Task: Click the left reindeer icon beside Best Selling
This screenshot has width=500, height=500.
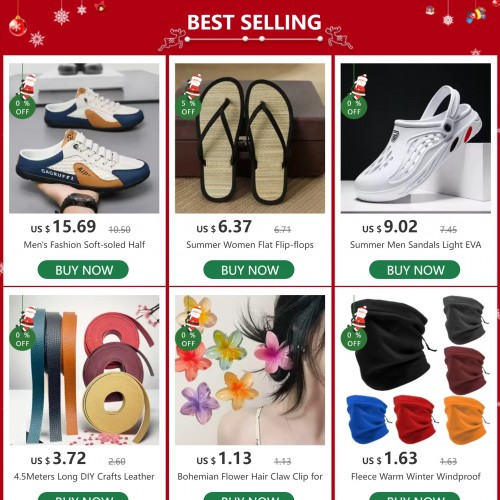Action: [x=172, y=39]
